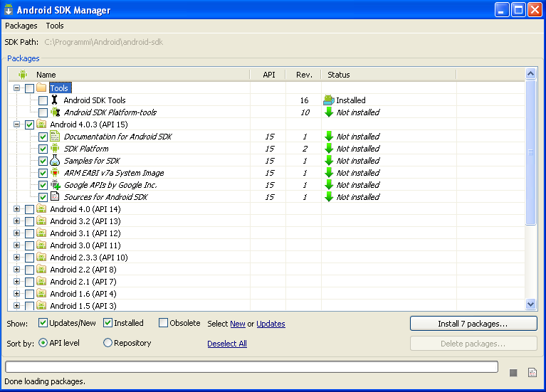Image resolution: width=546 pixels, height=392 pixels.
Task: Click the ARM EABI v7a System Image icon
Action: pos(55,172)
